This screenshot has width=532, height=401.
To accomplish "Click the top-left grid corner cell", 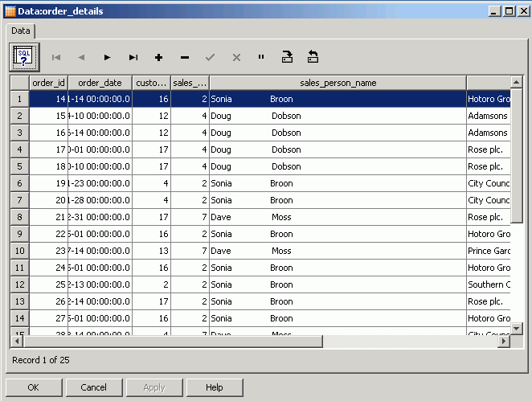I will [19, 83].
